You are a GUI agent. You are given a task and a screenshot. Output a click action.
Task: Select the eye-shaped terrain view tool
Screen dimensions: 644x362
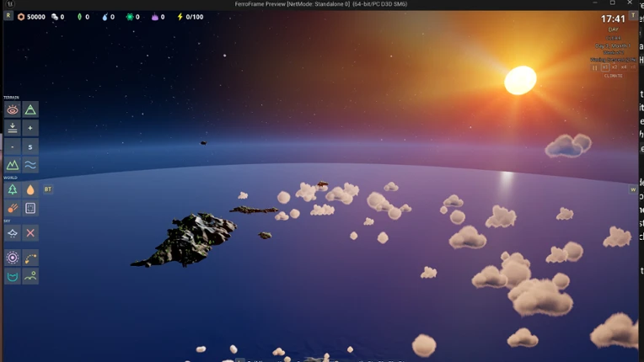13,109
